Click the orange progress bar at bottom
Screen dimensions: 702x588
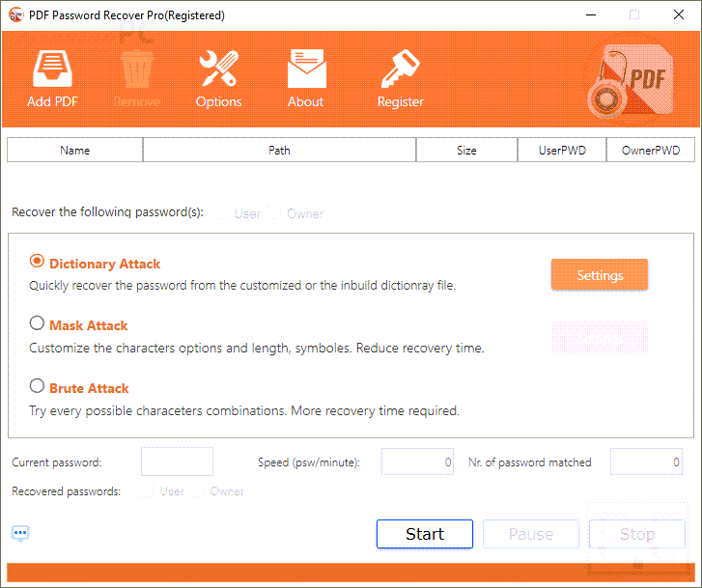pos(351,573)
